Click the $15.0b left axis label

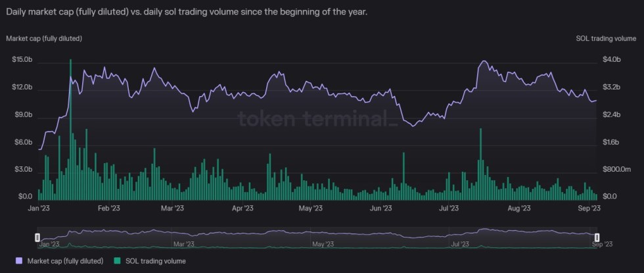[22, 60]
